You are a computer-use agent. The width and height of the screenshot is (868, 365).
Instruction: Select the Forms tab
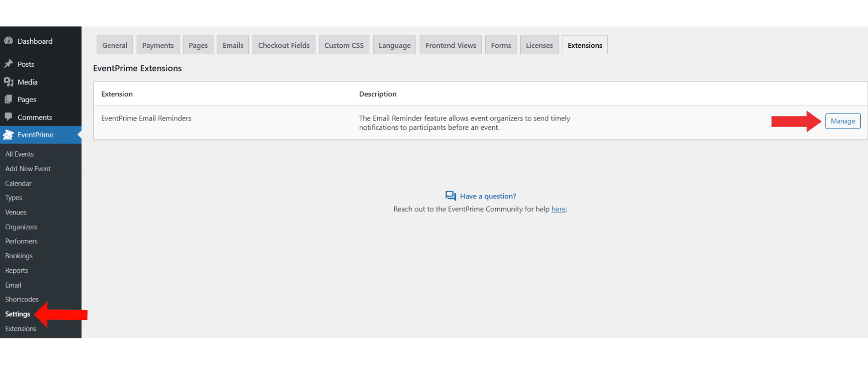pyautogui.click(x=501, y=45)
